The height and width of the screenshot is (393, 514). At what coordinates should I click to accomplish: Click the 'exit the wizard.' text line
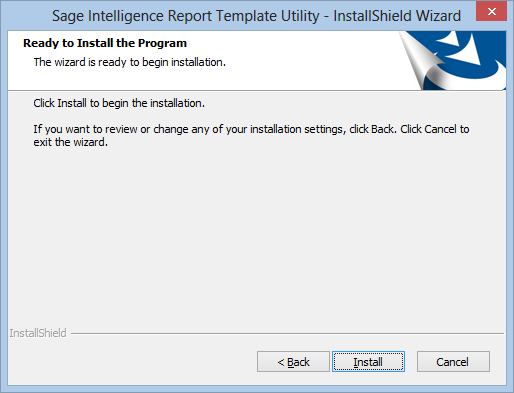pos(70,142)
